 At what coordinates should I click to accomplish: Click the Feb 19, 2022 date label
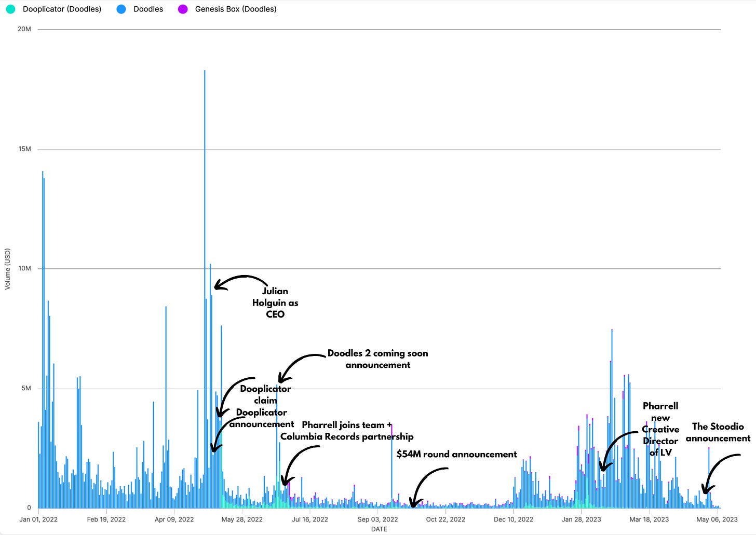point(106,519)
